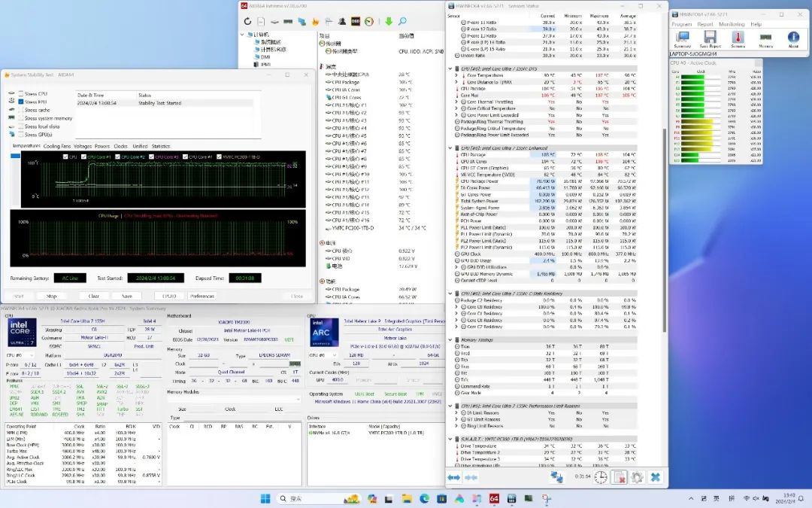Open AIDA64 red 64 icon in taskbar
The image size is (812, 508).
click(494, 499)
